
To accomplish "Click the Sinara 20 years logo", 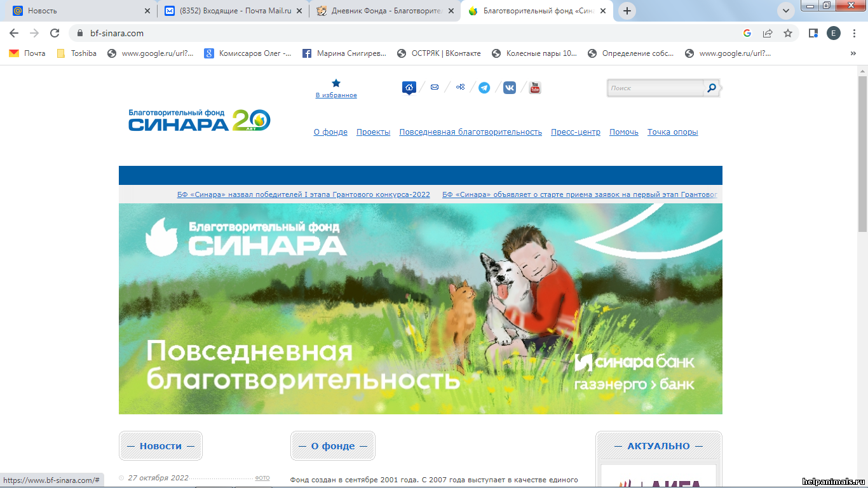I will click(x=200, y=119).
